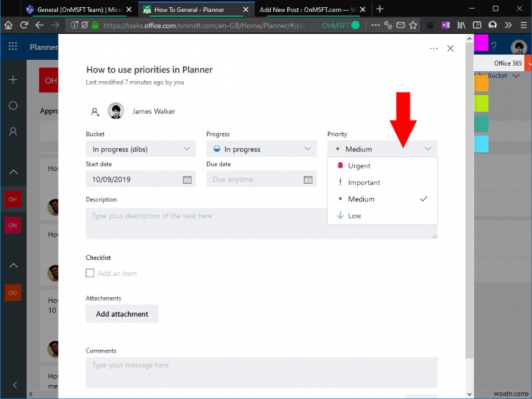Select 'Urgent' from the priority menu
This screenshot has height=399, width=532.
tap(359, 166)
